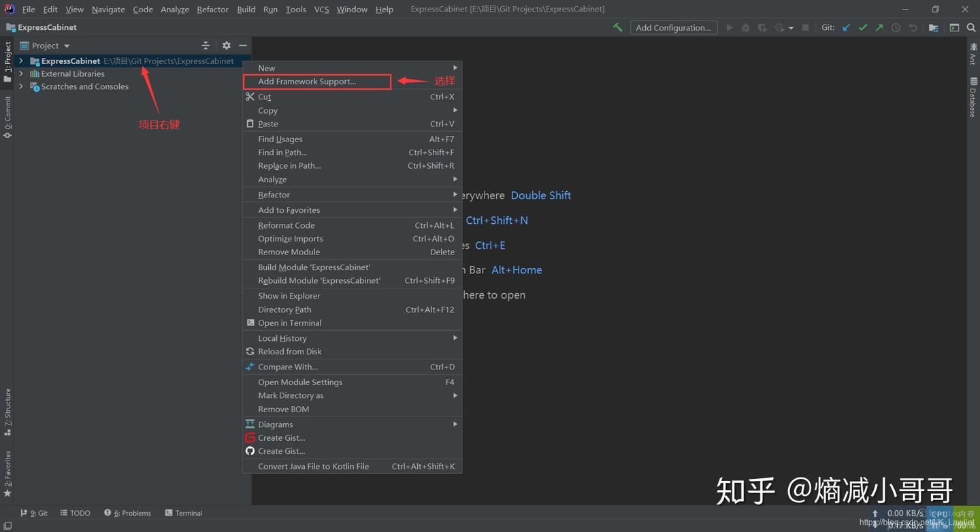Expand Scratches and Consoles node
980x532 pixels.
[x=21, y=86]
